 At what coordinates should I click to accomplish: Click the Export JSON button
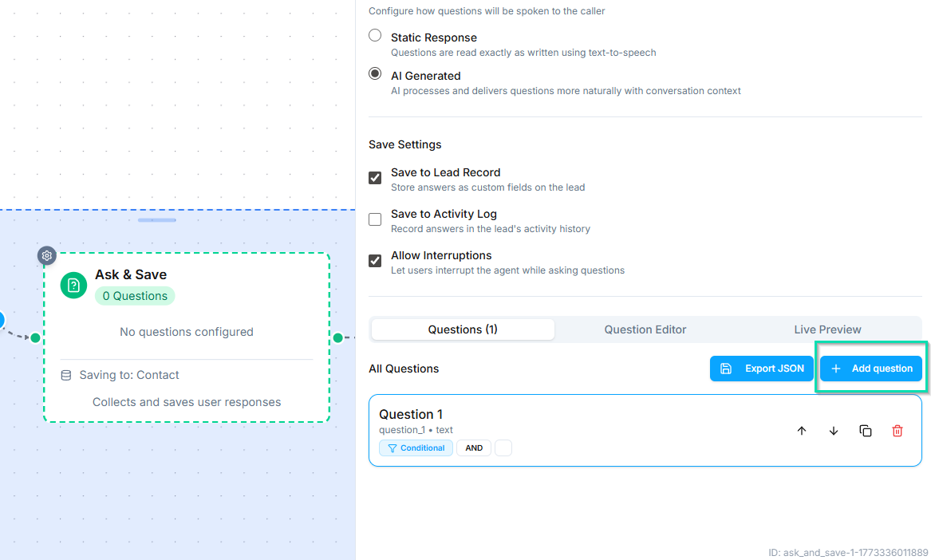point(762,369)
